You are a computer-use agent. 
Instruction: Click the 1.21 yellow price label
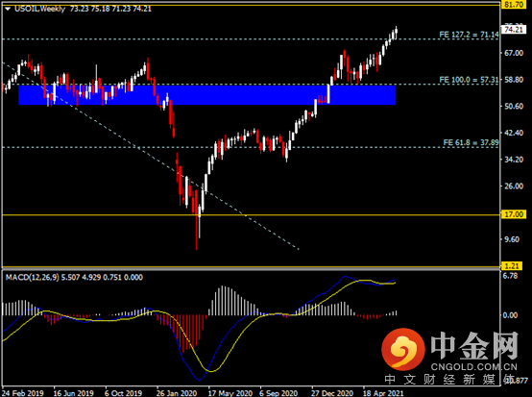tap(512, 266)
